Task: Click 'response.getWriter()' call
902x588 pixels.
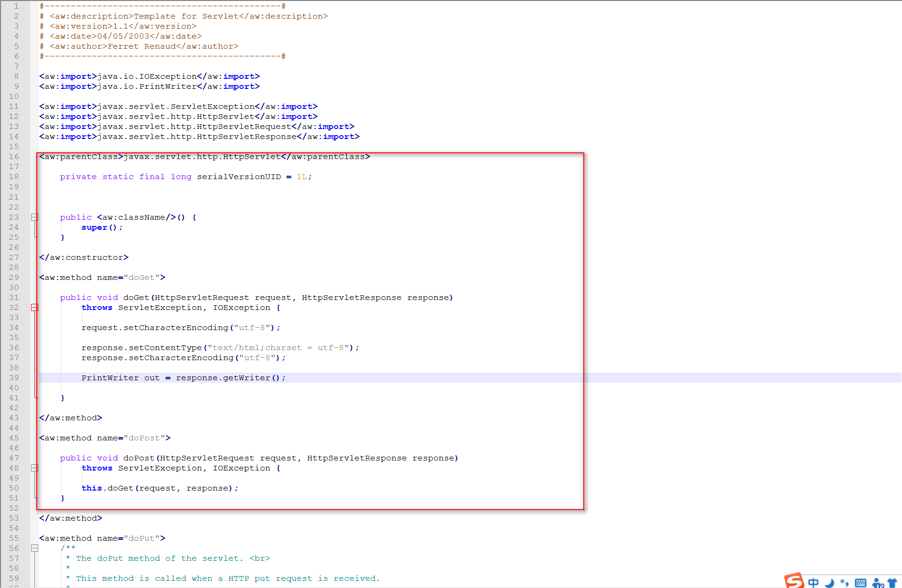Action: pos(228,378)
